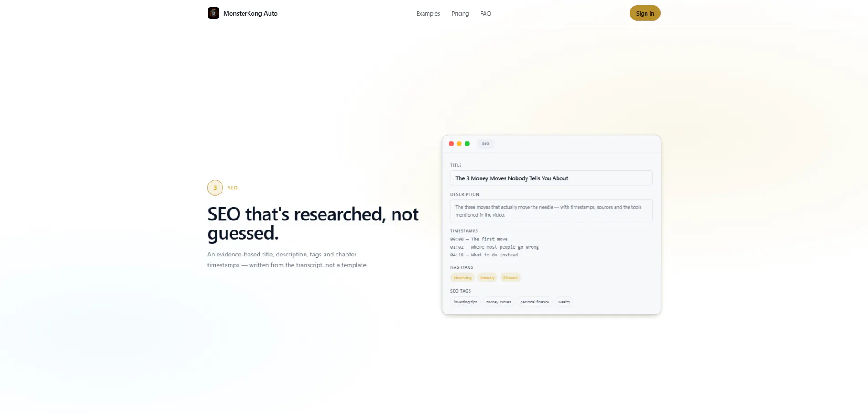
Task: Click the HASHTAGS section label
Action: coord(462,267)
